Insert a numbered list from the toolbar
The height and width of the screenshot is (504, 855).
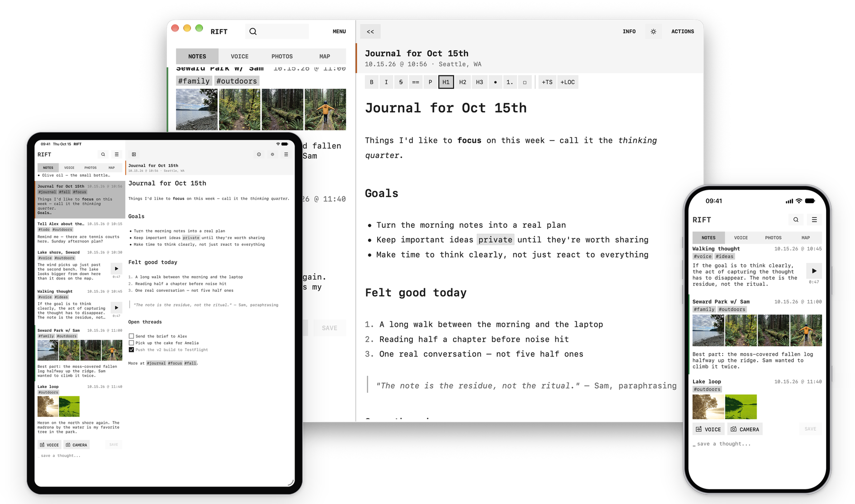510,82
